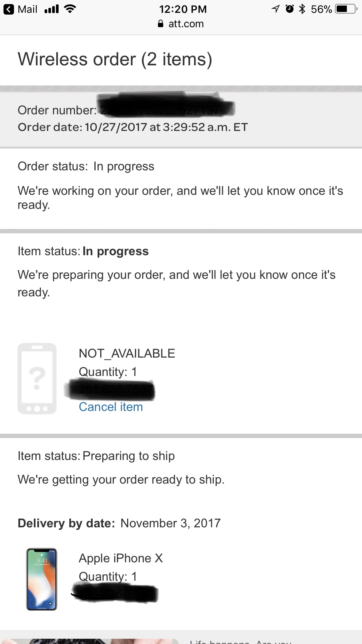Viewport: 362px width, 644px height.
Task: Tap the unknown phone placeholder image
Action: click(37, 379)
